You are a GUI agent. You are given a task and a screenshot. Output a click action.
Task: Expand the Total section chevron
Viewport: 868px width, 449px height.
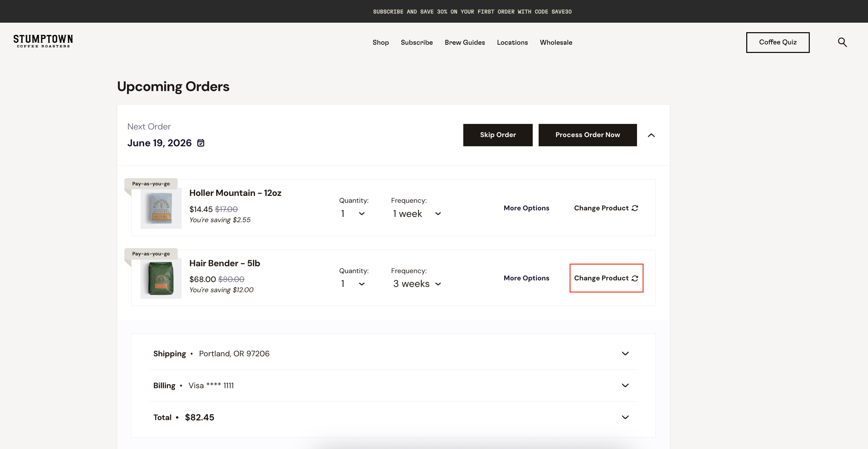[625, 417]
